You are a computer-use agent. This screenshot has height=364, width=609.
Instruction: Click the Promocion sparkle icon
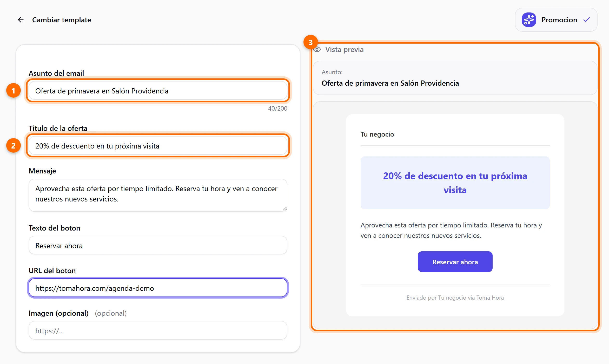coord(529,20)
